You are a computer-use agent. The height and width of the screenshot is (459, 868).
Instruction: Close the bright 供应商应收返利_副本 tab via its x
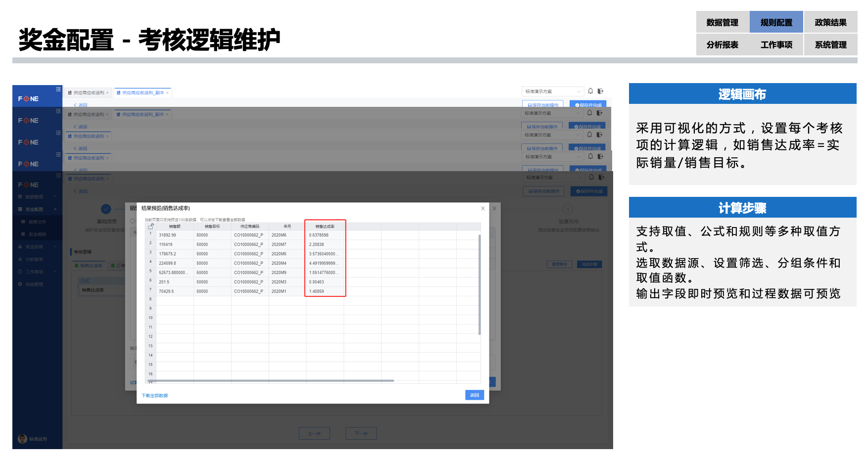point(167,92)
